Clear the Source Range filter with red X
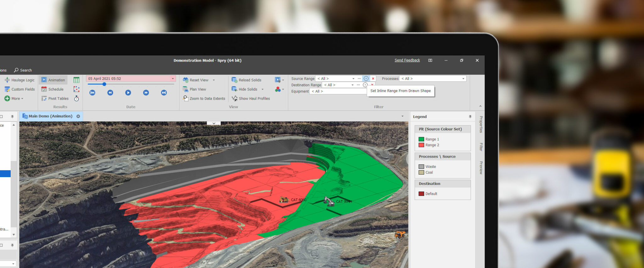This screenshot has width=644, height=268. (373, 79)
